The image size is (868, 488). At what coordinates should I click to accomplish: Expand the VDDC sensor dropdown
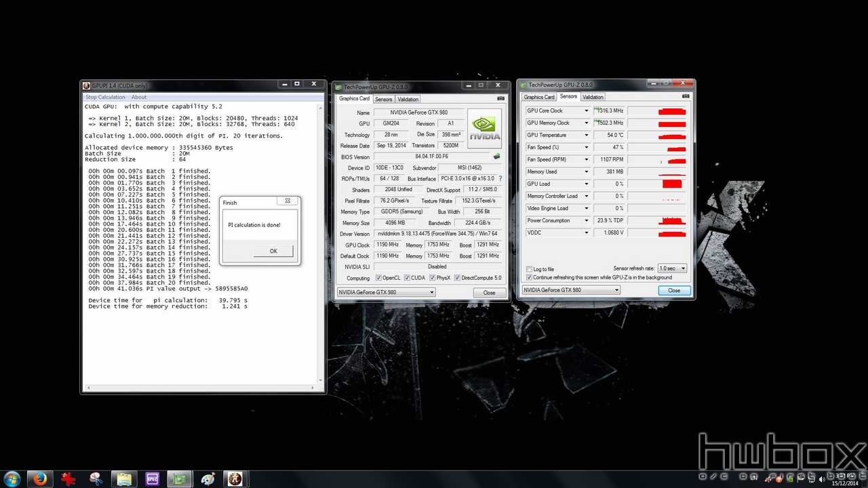pos(586,232)
